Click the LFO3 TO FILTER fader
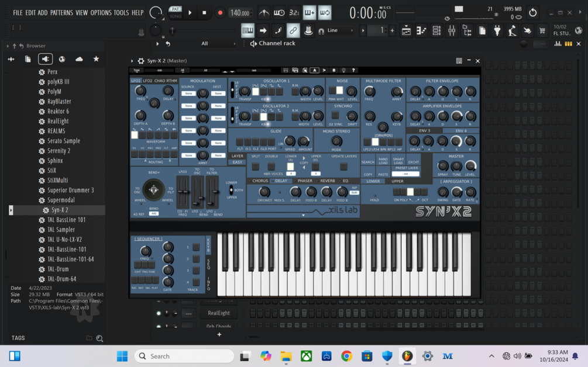The height and width of the screenshot is (367, 588). pyautogui.click(x=212, y=192)
